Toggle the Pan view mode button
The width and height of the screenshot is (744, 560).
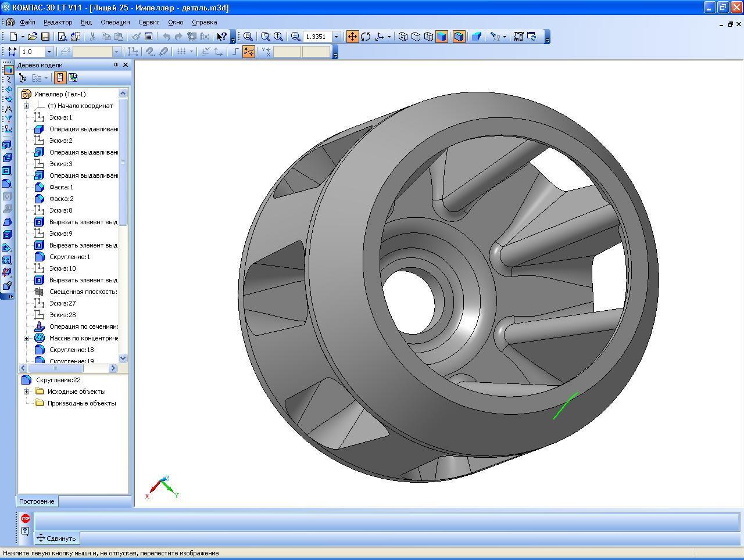(352, 37)
